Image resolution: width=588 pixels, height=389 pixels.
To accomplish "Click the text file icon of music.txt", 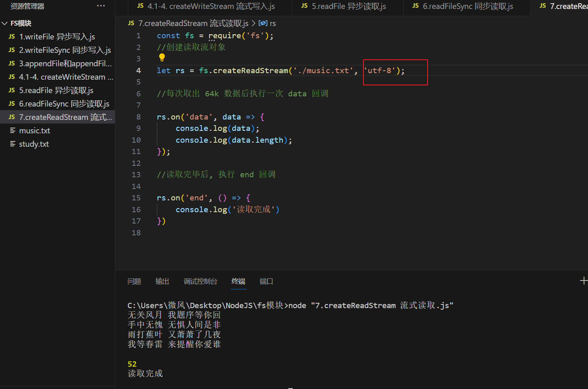I will [13, 130].
